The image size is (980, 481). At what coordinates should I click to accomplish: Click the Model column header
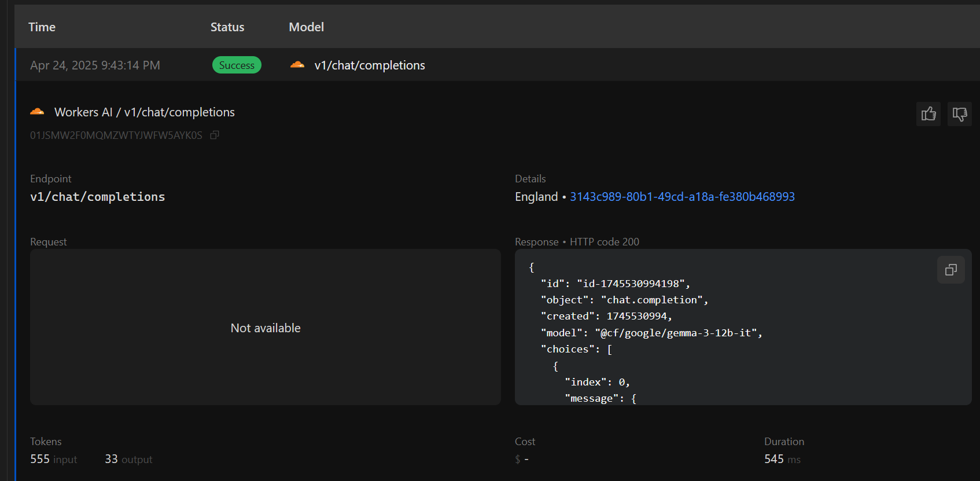pos(306,27)
